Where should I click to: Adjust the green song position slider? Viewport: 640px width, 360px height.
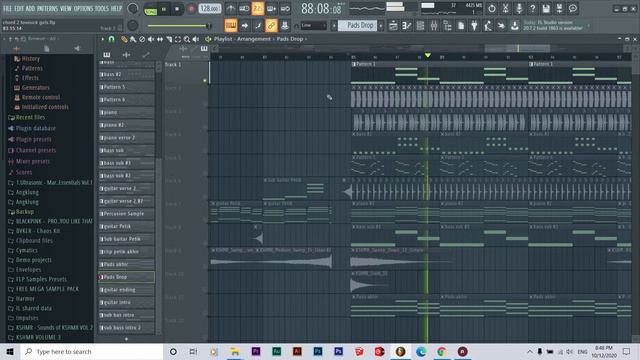coord(179,26)
